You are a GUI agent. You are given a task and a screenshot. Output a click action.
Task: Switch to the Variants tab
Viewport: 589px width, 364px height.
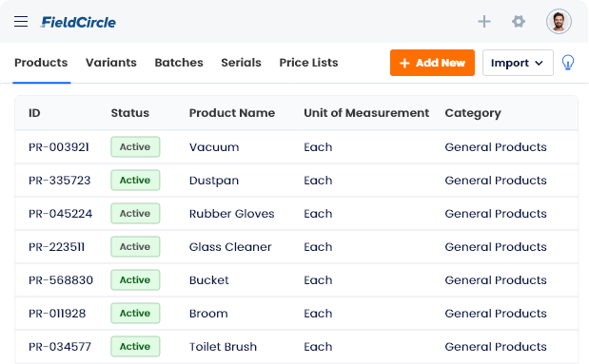(110, 63)
